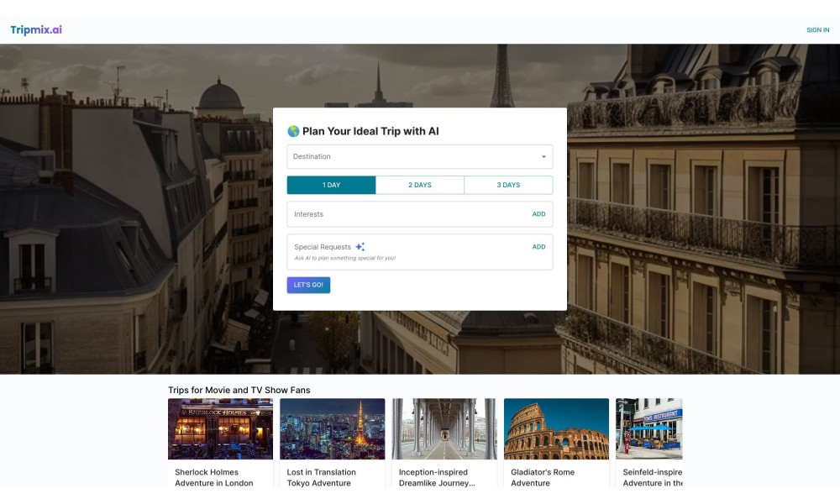Click ADD next to Interests
This screenshot has width=840, height=504.
point(538,214)
